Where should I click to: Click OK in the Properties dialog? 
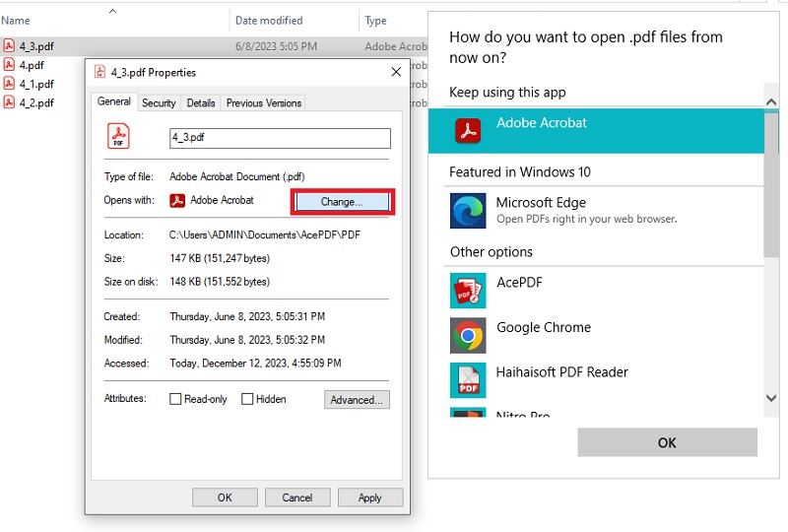click(x=225, y=498)
